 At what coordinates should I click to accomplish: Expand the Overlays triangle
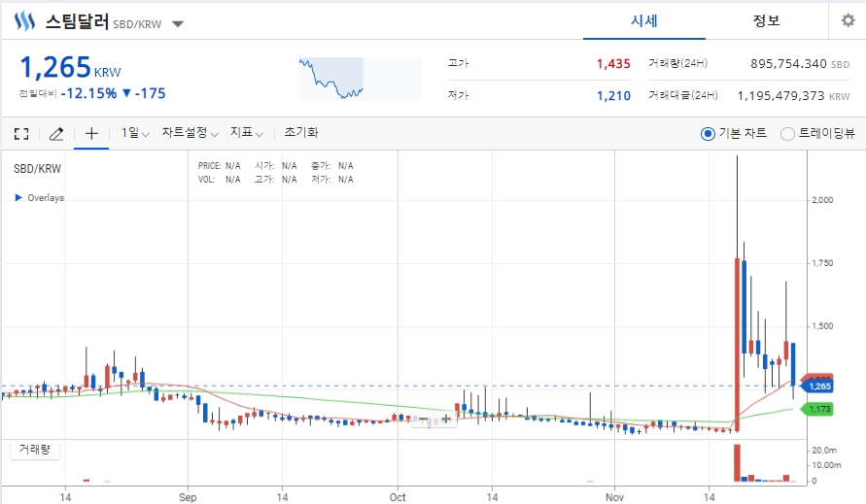18,198
